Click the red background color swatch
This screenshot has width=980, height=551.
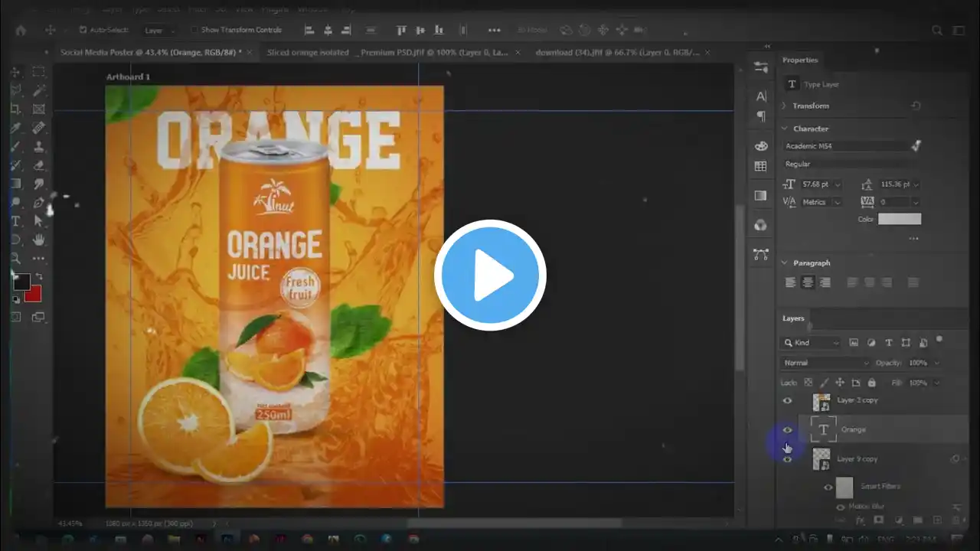click(x=32, y=294)
